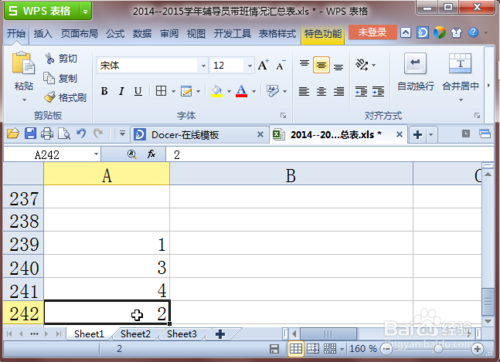500x362 pixels.
Task: Switch to the 插入 ribbon tab
Action: click(43, 33)
